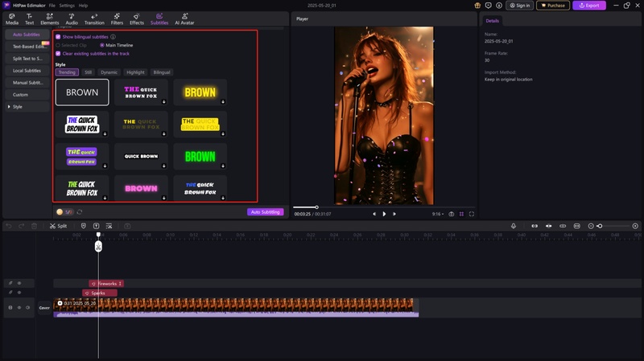
Task: Click the Auto Subtitling button
Action: (x=265, y=212)
